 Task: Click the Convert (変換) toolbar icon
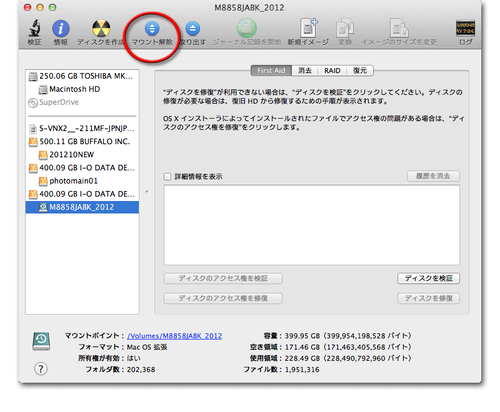coord(345,28)
